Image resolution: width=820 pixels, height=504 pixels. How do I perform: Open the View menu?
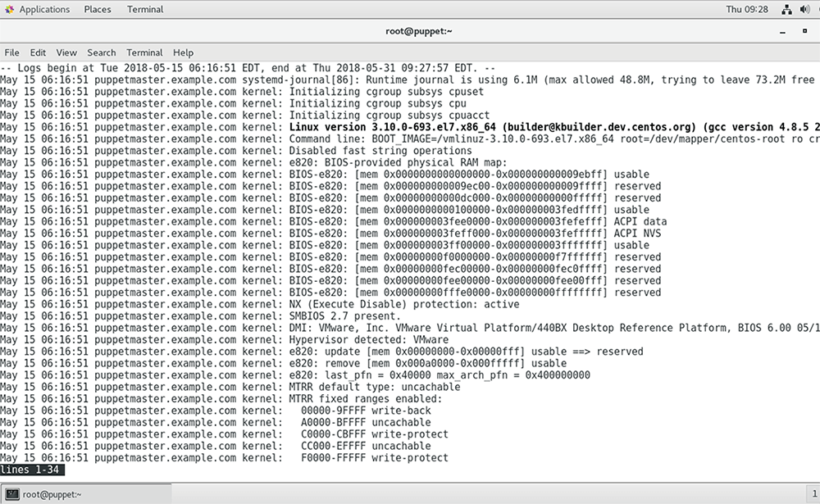point(66,52)
